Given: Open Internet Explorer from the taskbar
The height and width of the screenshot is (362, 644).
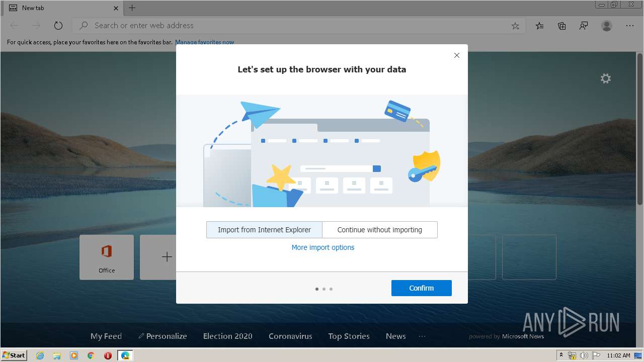Looking at the screenshot, I should (x=40, y=355).
